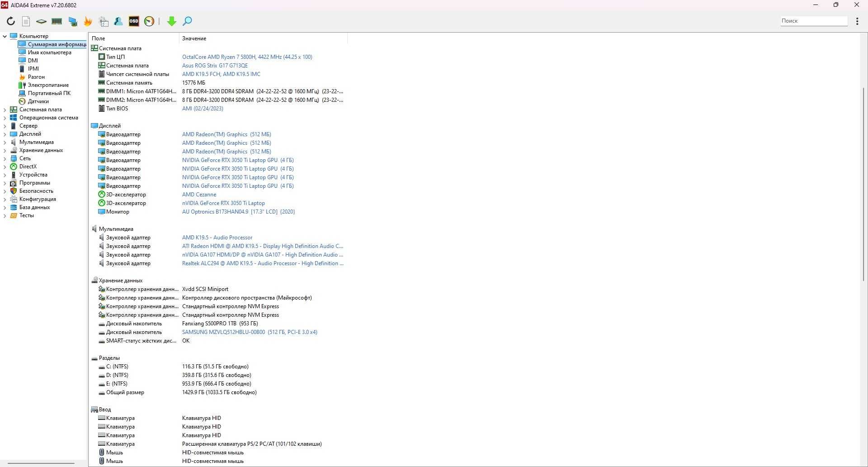
Task: Select the Системная память 15776 МБ row
Action: [218, 83]
